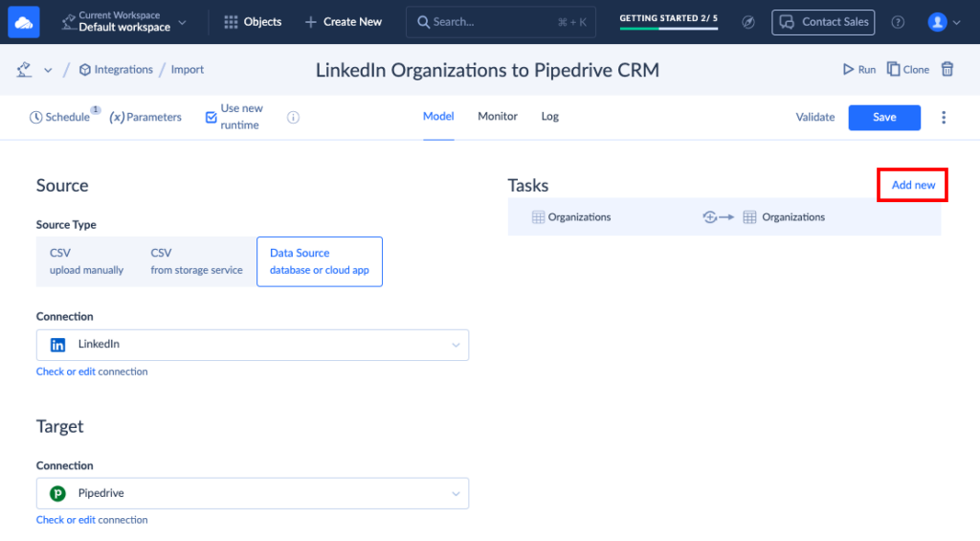The width and height of the screenshot is (980, 541).
Task: Click the source Organizations table icon
Action: [538, 217]
